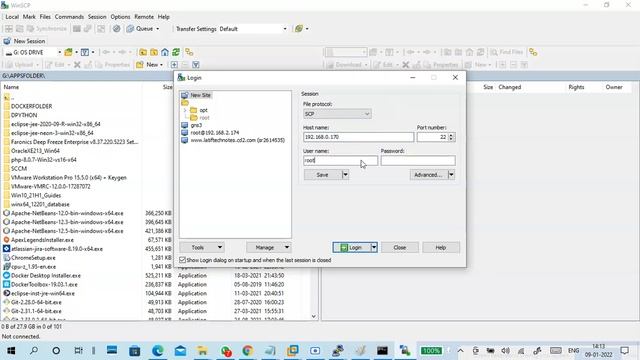Expand the opt folder in site tree
Image resolution: width=640 pixels, height=360 pixels.
pyautogui.click(x=185, y=110)
